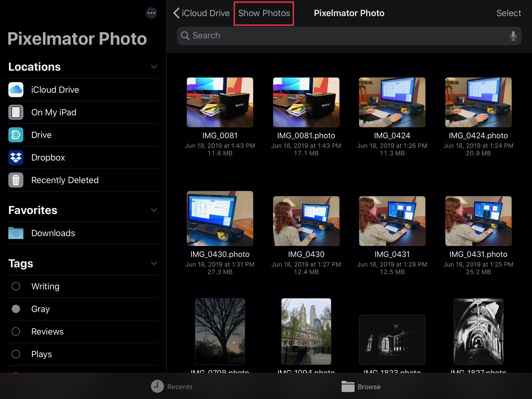
Task: Open the IMG_0431.photo thumbnail
Action: click(x=478, y=221)
